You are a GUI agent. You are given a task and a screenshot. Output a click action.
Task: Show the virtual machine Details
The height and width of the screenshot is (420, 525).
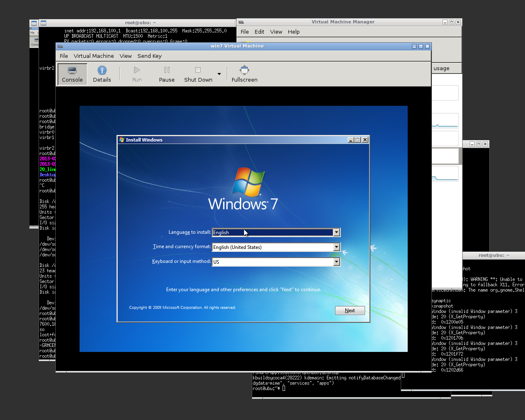coord(102,74)
